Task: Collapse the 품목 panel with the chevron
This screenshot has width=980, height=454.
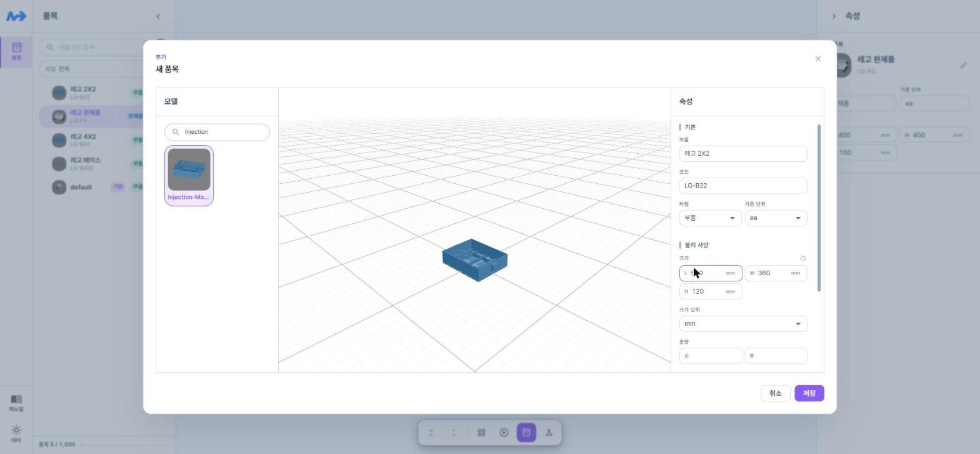Action: click(158, 16)
